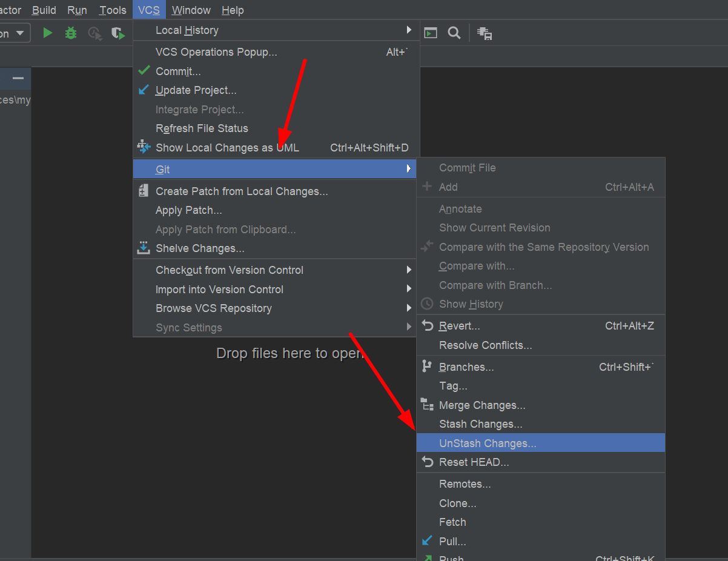Click the green checkmark Commit icon

coord(144,70)
